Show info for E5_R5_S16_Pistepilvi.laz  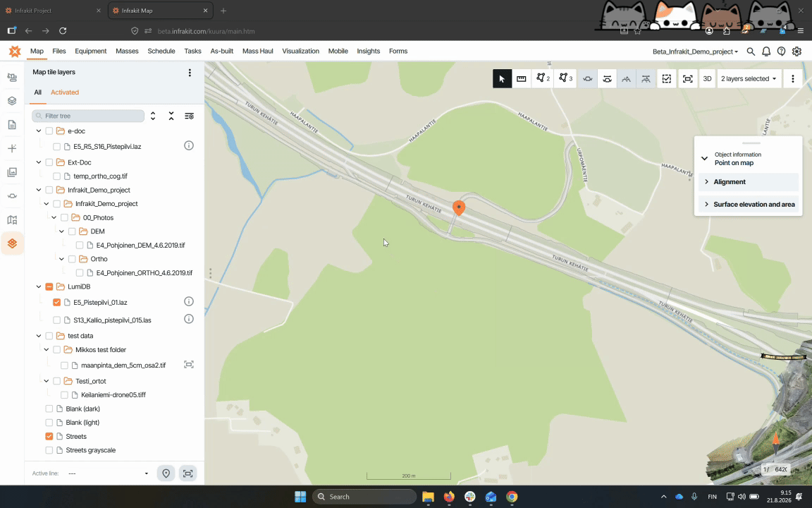pos(189,145)
